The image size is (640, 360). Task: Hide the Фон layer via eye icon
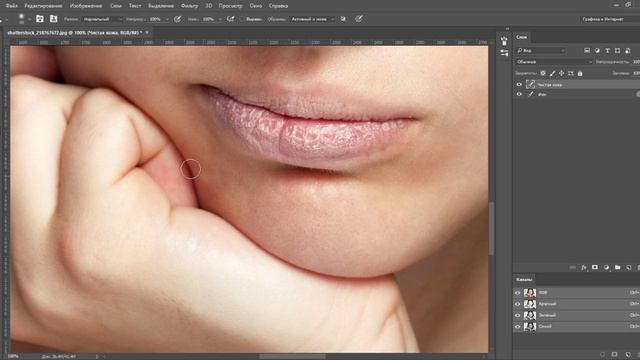519,94
